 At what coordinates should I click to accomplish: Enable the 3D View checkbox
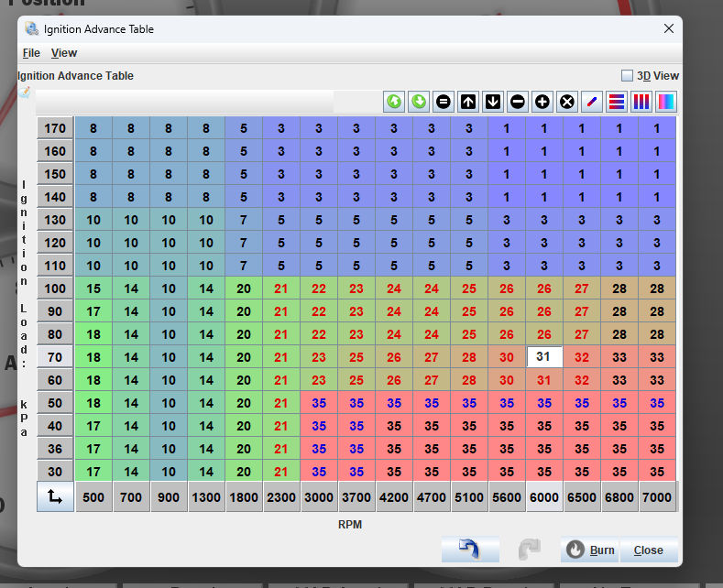[628, 76]
